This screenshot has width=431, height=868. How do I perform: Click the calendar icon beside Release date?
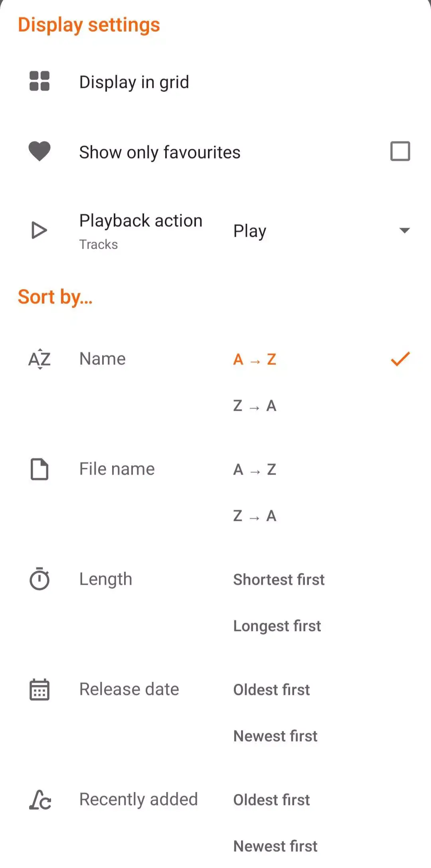point(39,689)
